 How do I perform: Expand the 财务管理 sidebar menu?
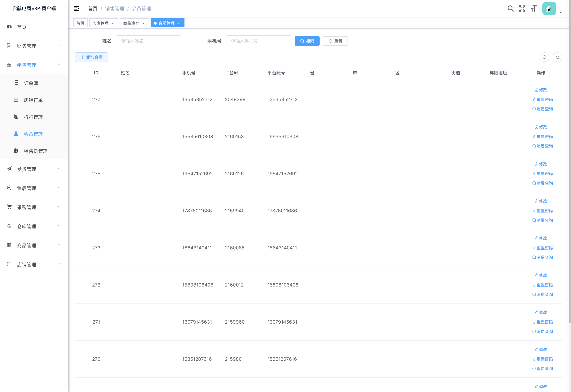tap(34, 46)
